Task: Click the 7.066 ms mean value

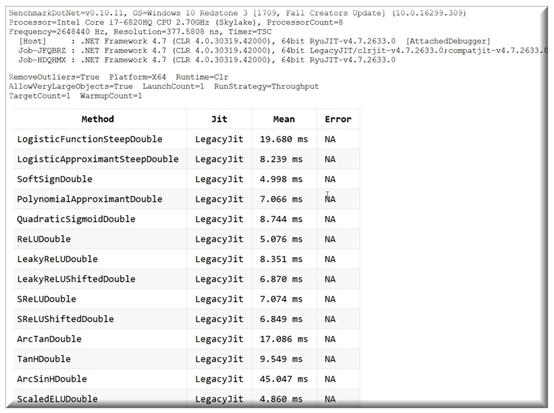Action: tap(281, 199)
